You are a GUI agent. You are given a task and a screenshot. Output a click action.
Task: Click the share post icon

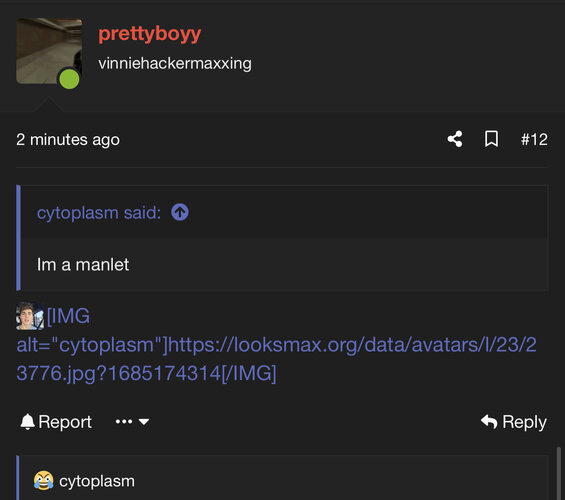[455, 139]
